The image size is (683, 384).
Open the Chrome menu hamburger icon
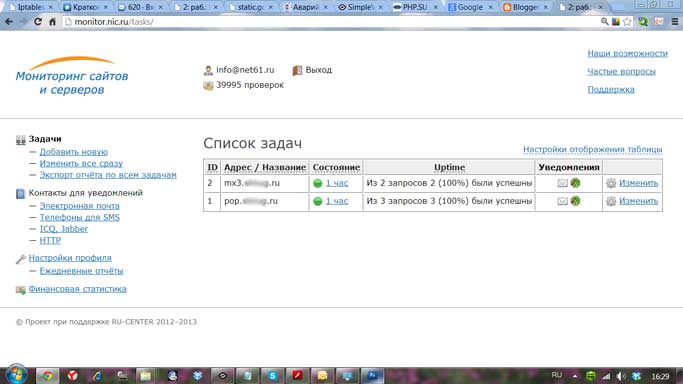[675, 21]
